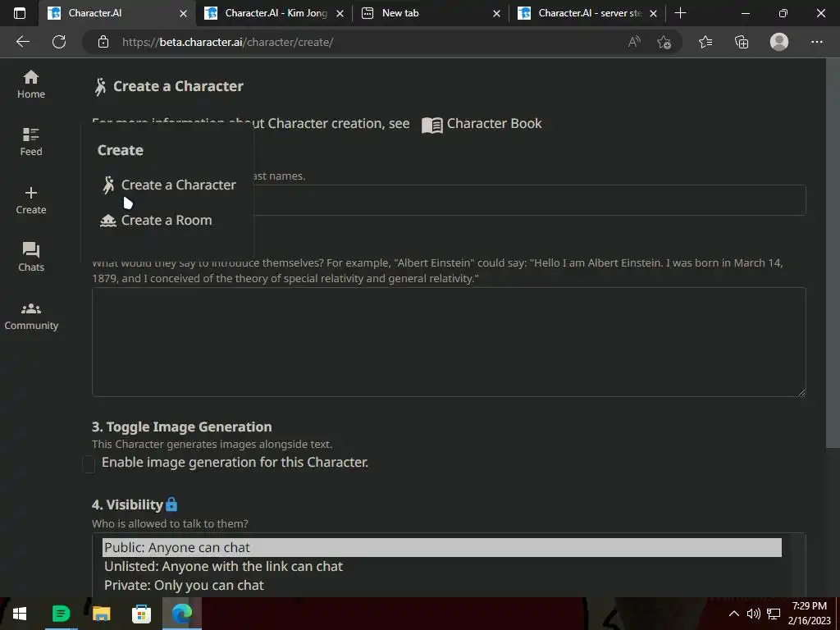The height and width of the screenshot is (630, 840).
Task: Click the 3. Toggle Image Generation heading
Action: pos(181,427)
